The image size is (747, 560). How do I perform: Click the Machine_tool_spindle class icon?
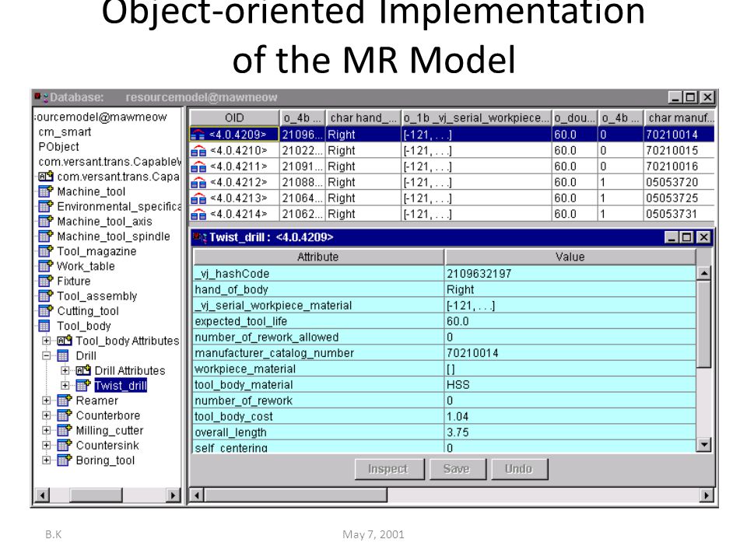[46, 236]
